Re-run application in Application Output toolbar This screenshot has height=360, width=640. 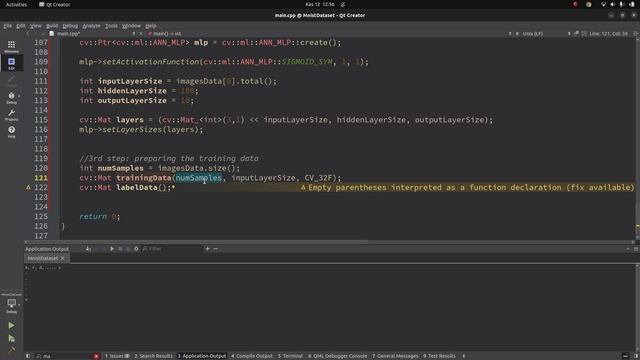(x=112, y=249)
